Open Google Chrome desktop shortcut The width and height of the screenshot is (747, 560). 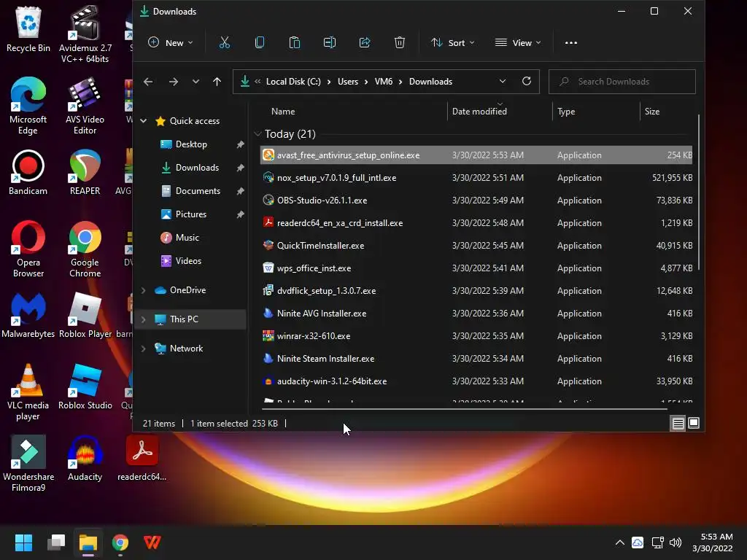coord(85,249)
